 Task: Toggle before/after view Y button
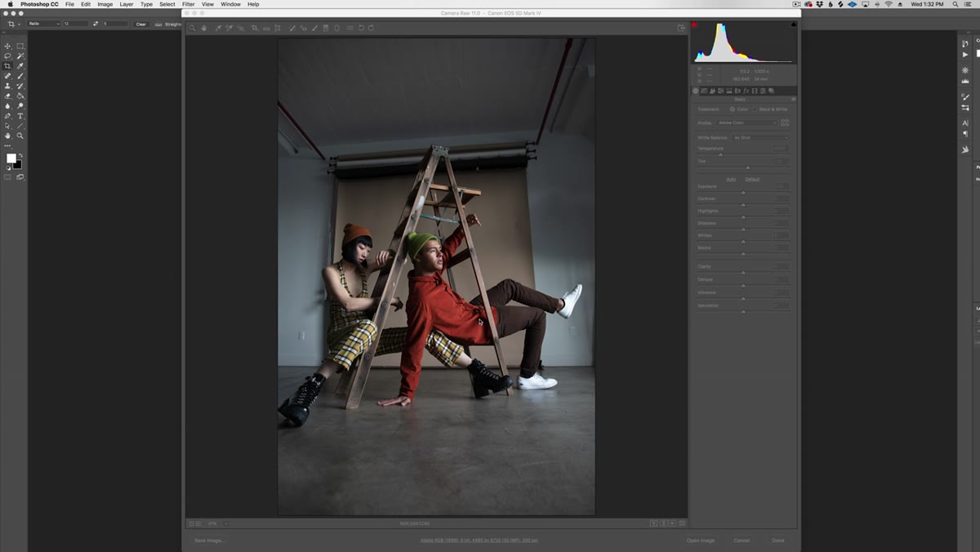(653, 523)
